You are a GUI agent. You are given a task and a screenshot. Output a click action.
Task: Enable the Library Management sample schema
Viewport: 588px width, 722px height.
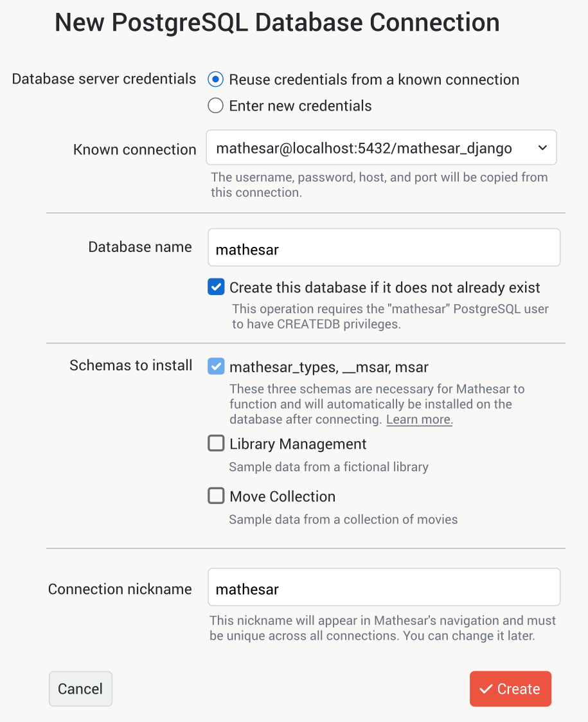216,444
